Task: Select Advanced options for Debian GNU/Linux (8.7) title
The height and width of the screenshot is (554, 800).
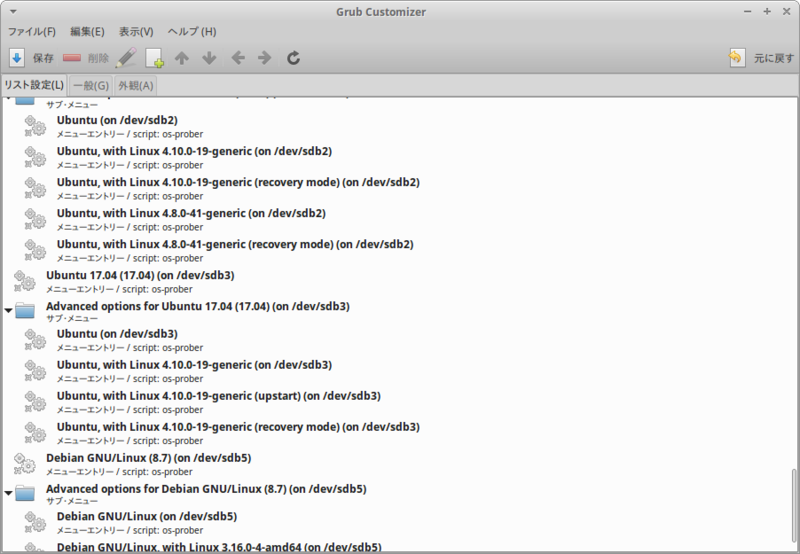Action: [206, 489]
